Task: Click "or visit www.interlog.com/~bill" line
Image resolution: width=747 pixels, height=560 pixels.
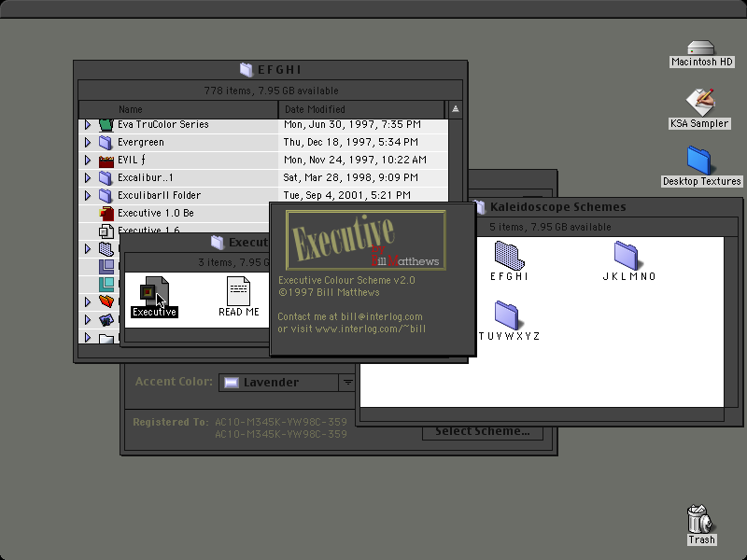Action: [x=352, y=329]
